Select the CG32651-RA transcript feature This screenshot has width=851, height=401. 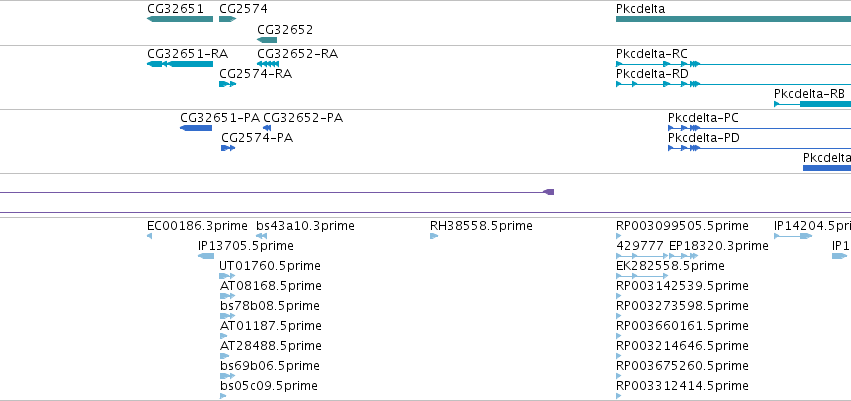180,64
